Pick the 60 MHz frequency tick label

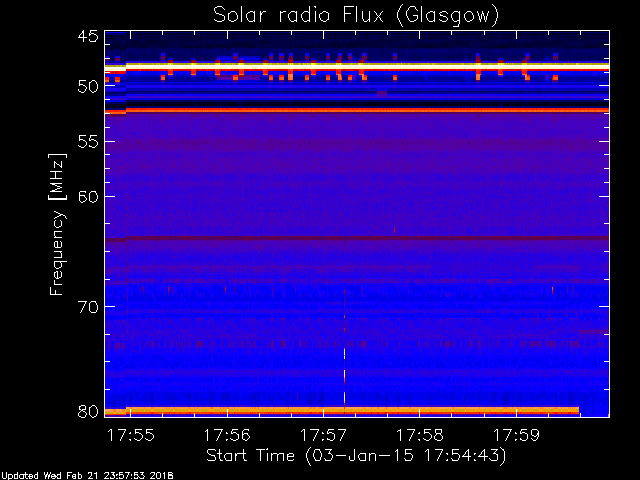(x=87, y=196)
